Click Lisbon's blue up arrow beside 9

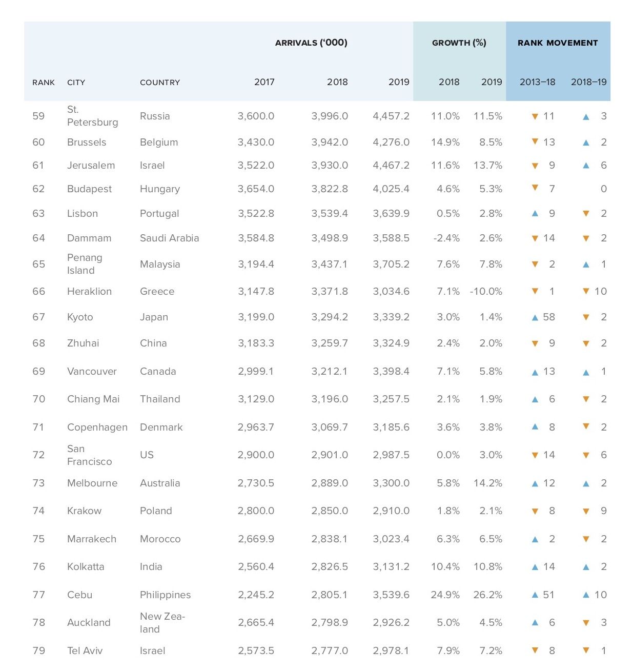535,213
